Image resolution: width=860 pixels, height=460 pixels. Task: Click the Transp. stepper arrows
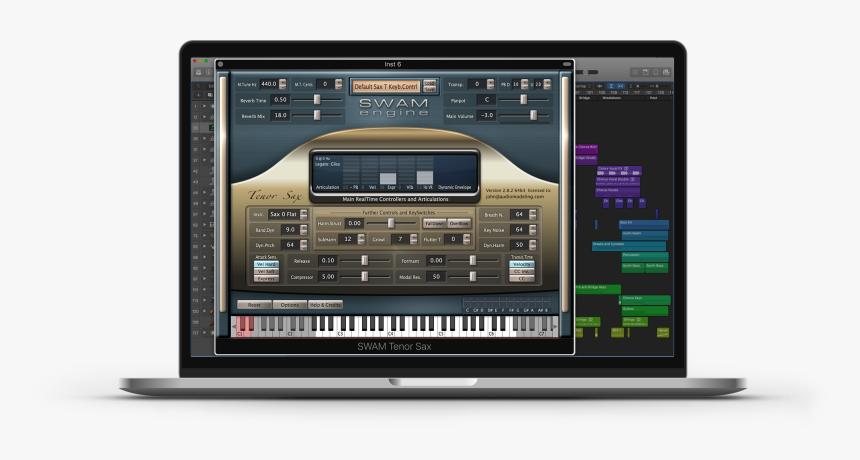click(490, 84)
